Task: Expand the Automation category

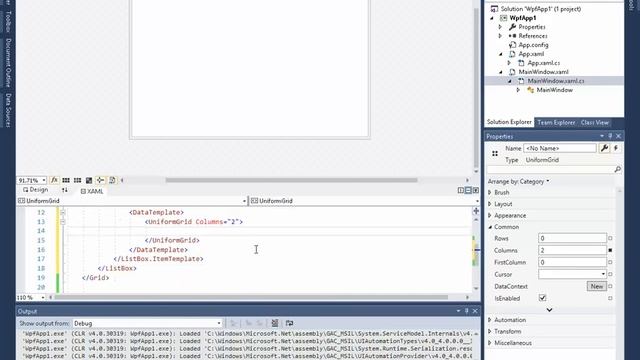Action: click(490, 320)
